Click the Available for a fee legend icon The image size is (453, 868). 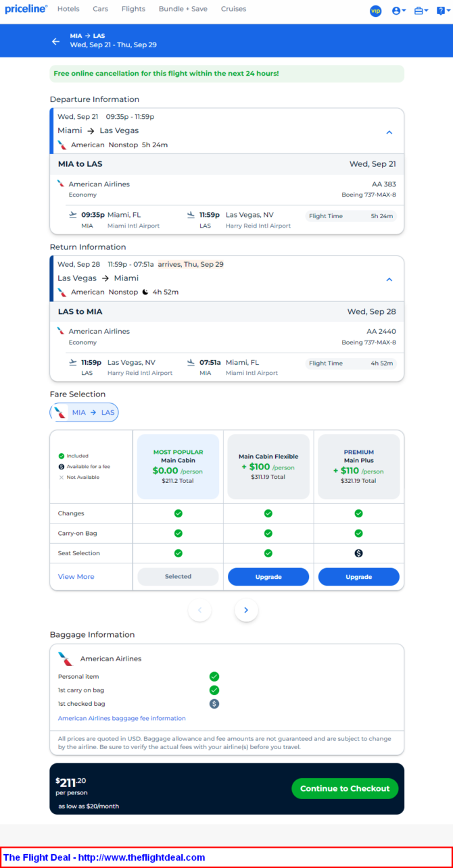coord(61,467)
